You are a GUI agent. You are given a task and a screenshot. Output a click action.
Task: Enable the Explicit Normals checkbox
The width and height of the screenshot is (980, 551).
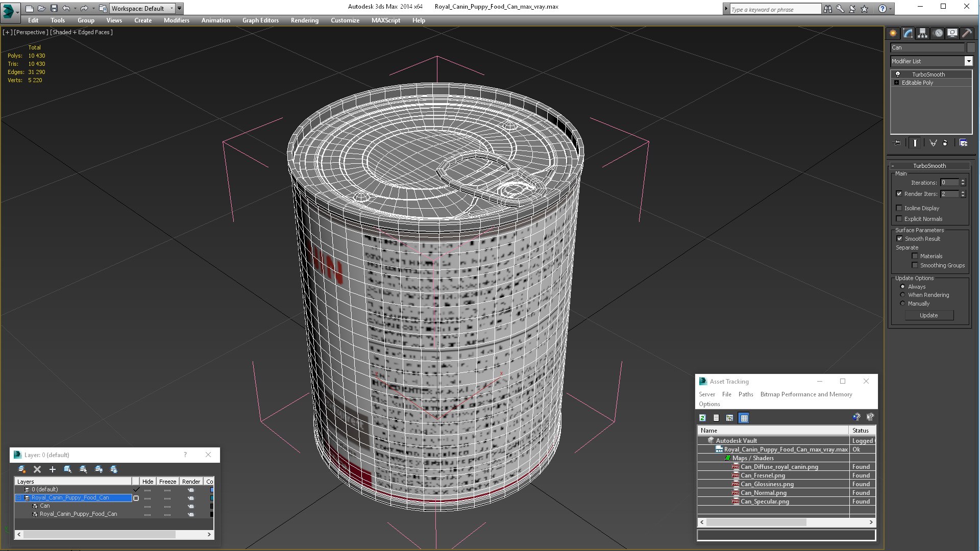[899, 219]
